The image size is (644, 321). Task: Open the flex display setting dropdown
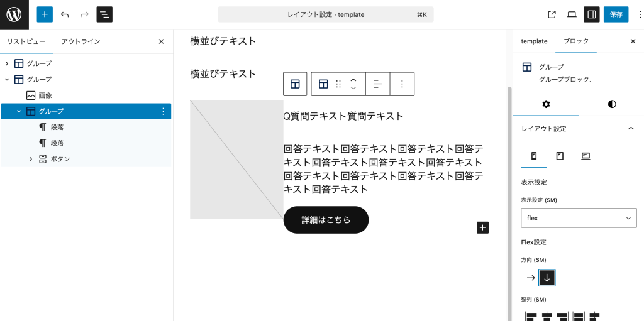coord(579,218)
